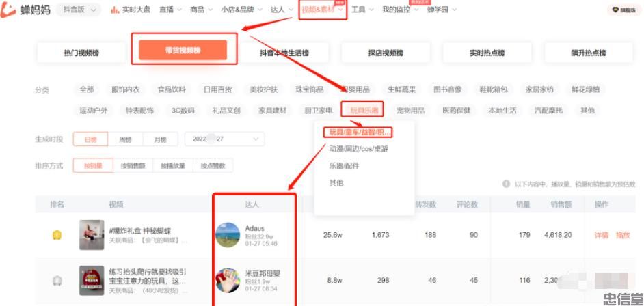Expand the 抖音版 version dropdown

(x=78, y=10)
